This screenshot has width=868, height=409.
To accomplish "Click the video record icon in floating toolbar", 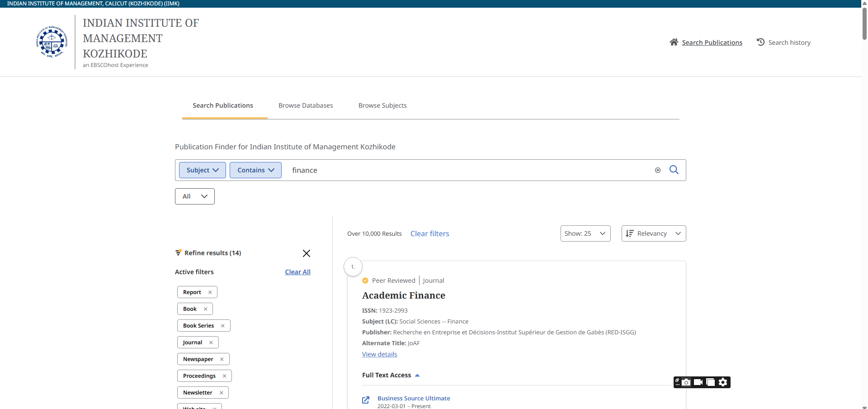I will [x=698, y=382].
